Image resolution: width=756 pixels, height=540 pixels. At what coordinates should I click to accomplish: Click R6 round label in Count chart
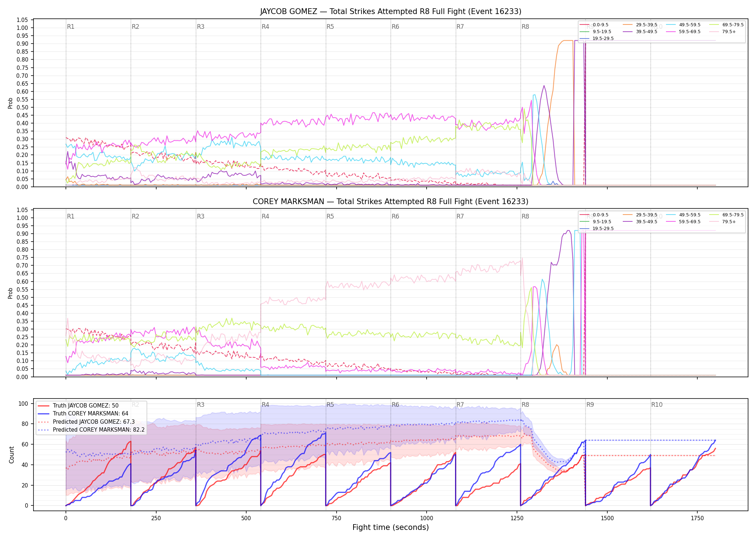coord(395,405)
